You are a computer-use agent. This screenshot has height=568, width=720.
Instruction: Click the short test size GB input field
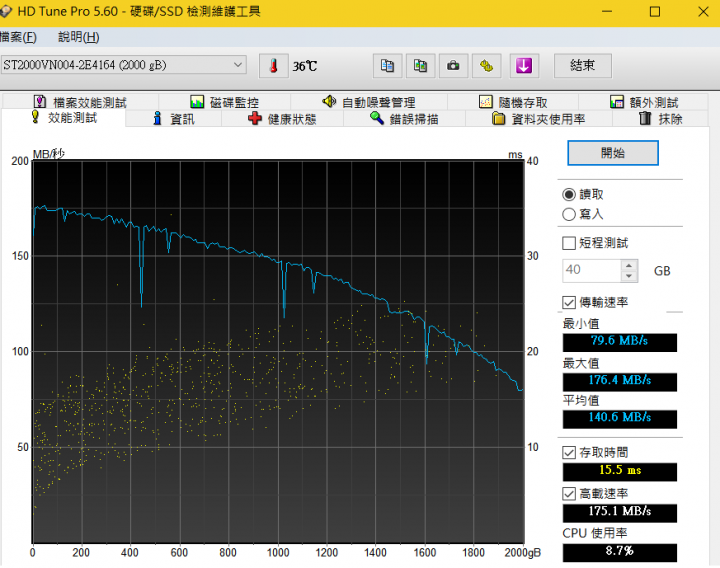point(592,270)
